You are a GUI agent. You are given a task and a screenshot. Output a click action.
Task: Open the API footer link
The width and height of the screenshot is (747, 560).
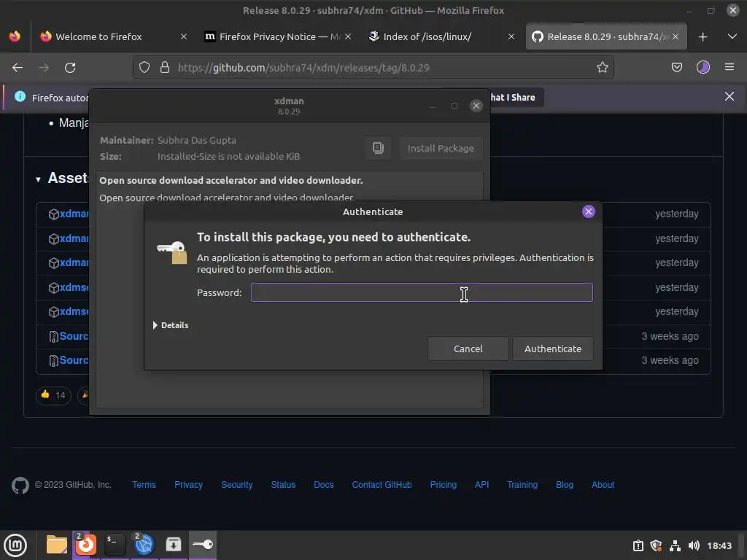[481, 485]
